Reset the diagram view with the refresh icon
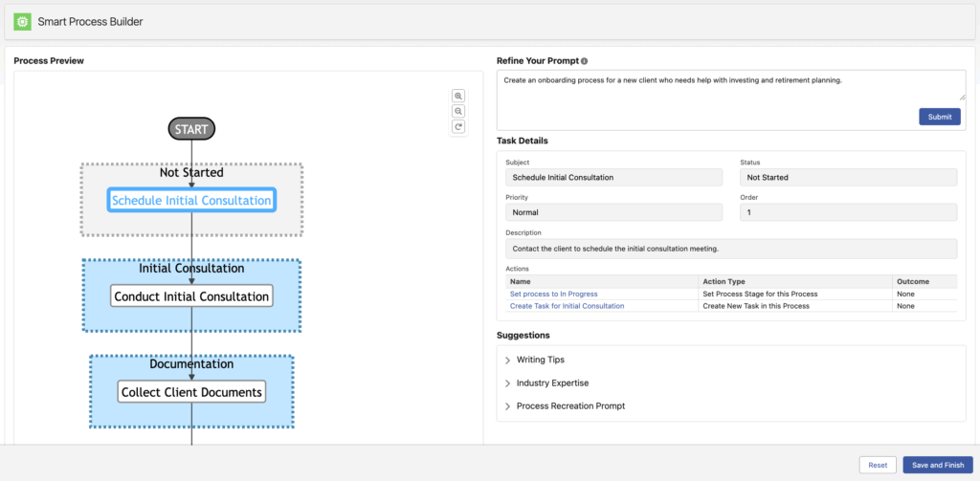The width and height of the screenshot is (980, 481). (458, 127)
